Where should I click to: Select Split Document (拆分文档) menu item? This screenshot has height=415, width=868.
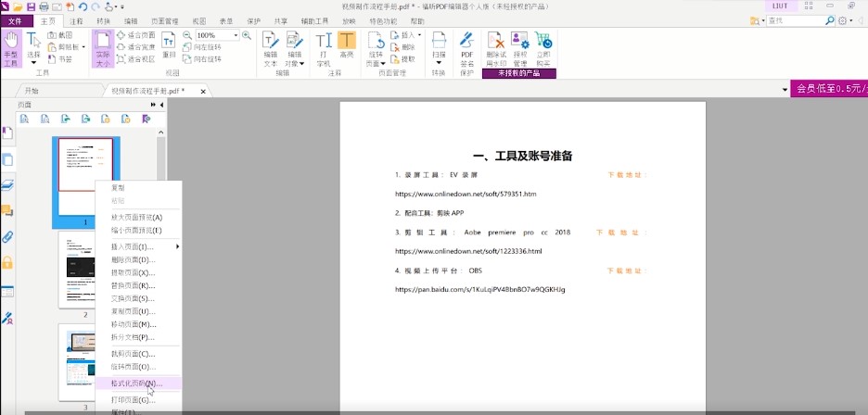(x=138, y=337)
